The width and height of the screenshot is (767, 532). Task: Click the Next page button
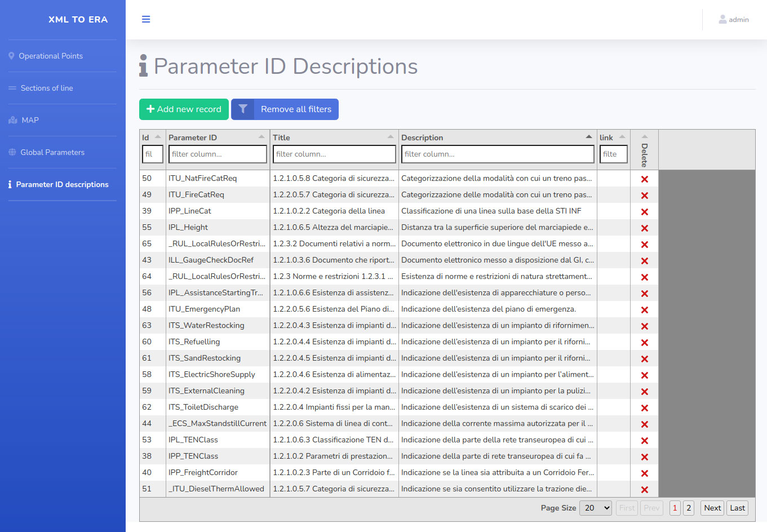[712, 508]
